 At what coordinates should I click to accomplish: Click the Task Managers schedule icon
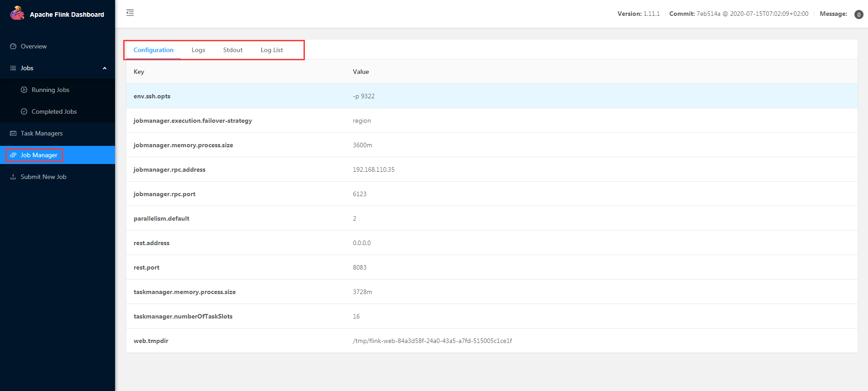point(13,133)
